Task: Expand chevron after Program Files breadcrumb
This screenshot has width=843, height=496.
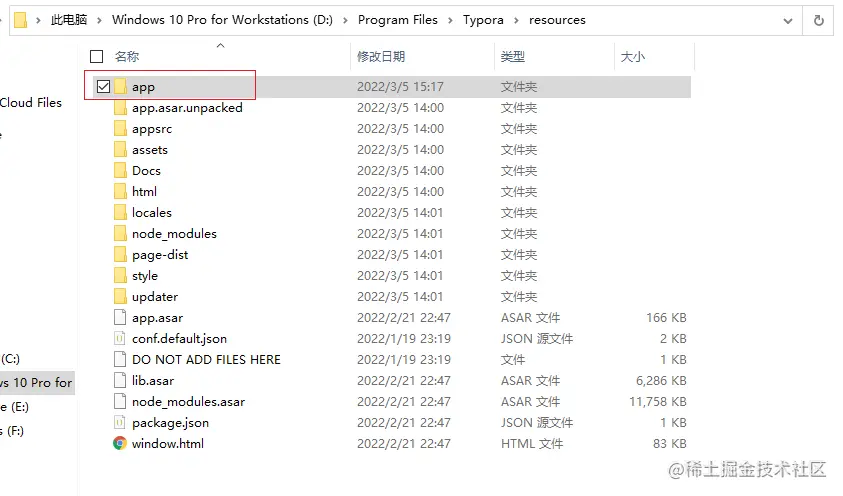Action: click(x=451, y=20)
